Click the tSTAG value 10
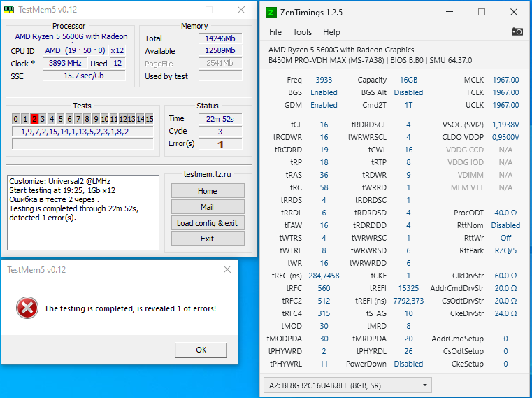532x398 pixels. [x=408, y=313]
